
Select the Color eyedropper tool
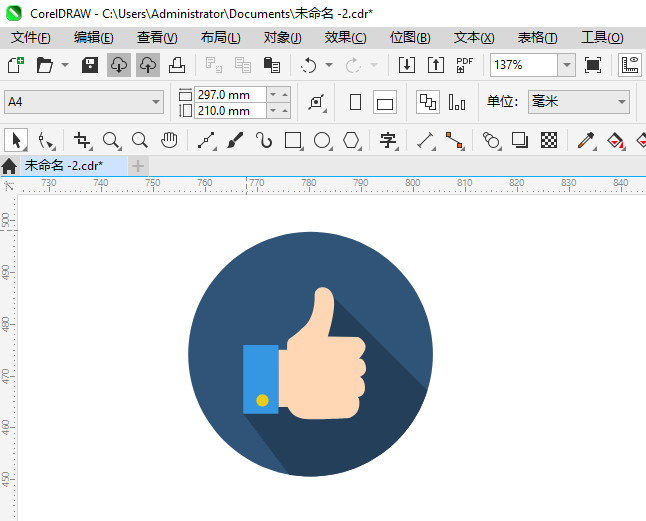587,140
